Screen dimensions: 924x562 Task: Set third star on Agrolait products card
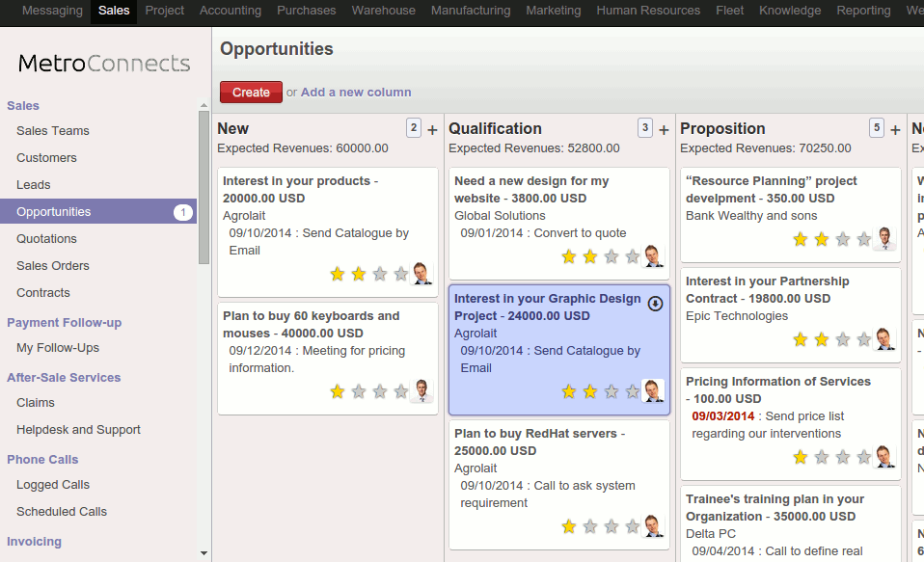click(x=380, y=274)
